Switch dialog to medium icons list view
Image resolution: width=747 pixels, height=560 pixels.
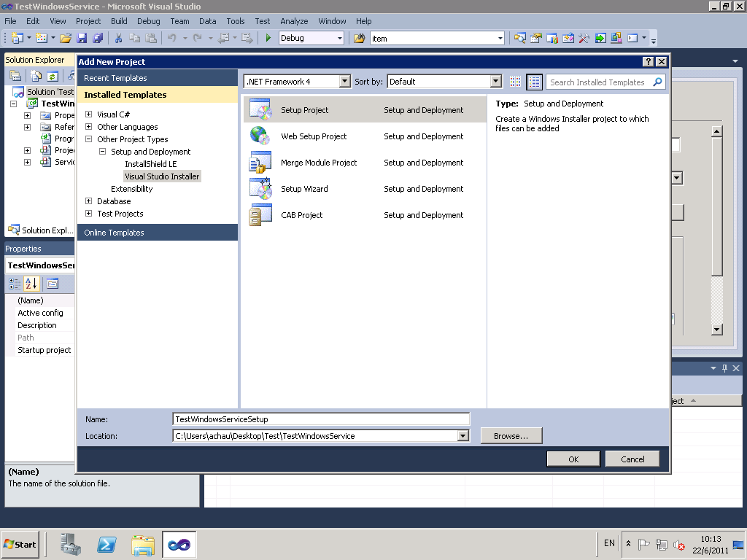[x=535, y=82]
